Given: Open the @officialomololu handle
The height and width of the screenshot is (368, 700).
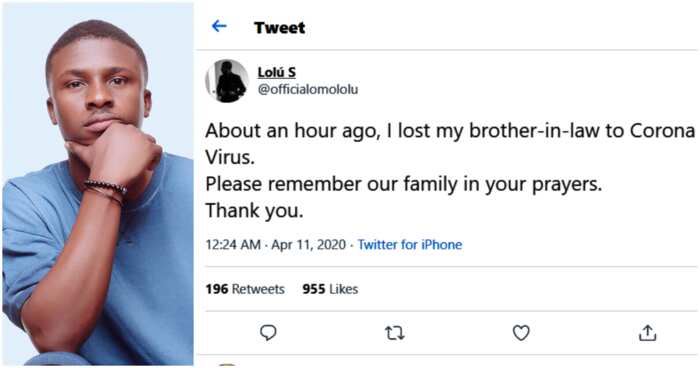Looking at the screenshot, I should click(308, 89).
